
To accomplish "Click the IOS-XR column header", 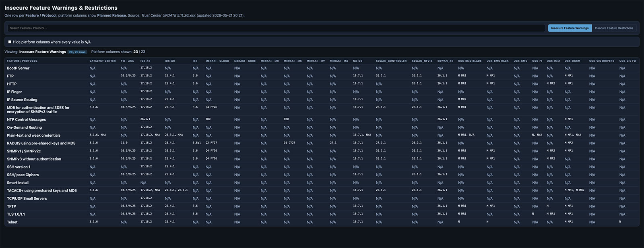I will coord(170,61).
